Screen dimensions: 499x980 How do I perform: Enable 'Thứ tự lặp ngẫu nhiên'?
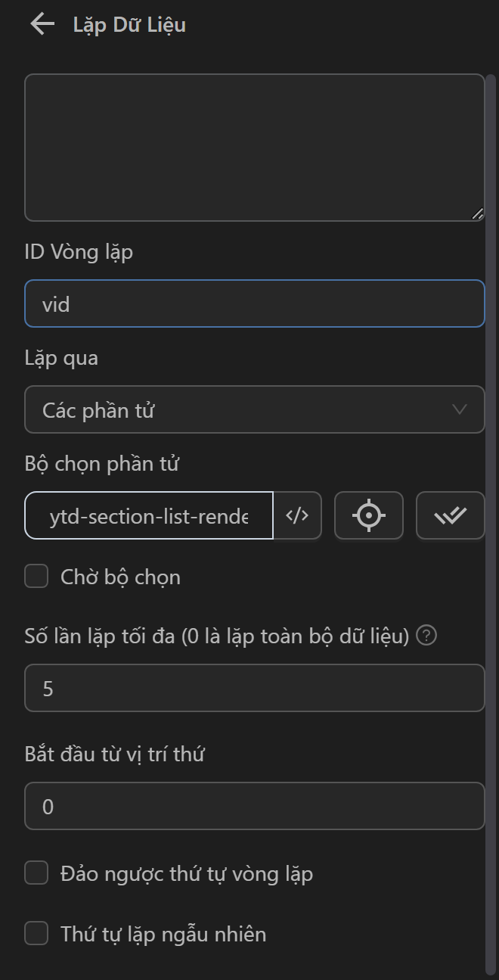coord(36,933)
